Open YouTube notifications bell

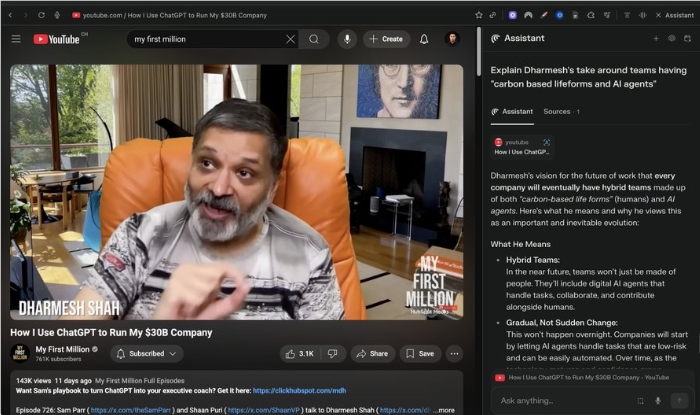(424, 39)
